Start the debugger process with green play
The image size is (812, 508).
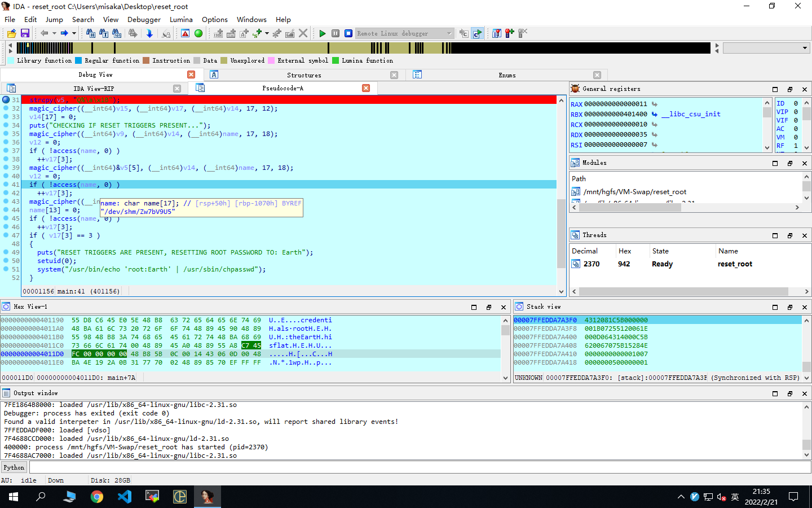pos(323,33)
